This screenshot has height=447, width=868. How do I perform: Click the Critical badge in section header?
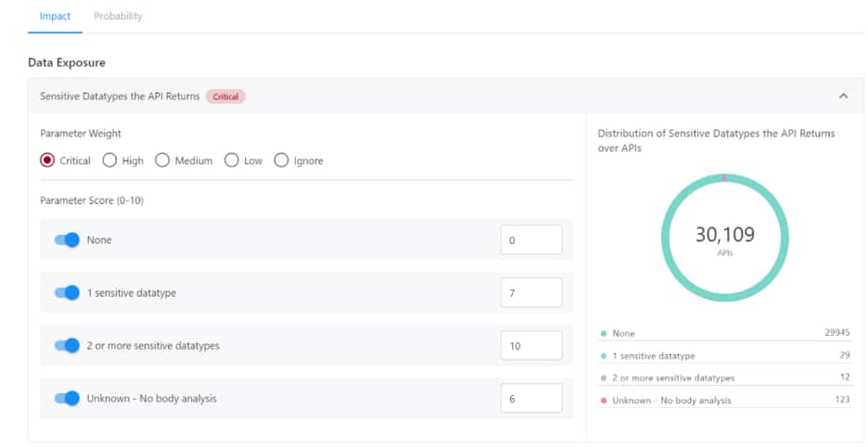click(x=225, y=96)
